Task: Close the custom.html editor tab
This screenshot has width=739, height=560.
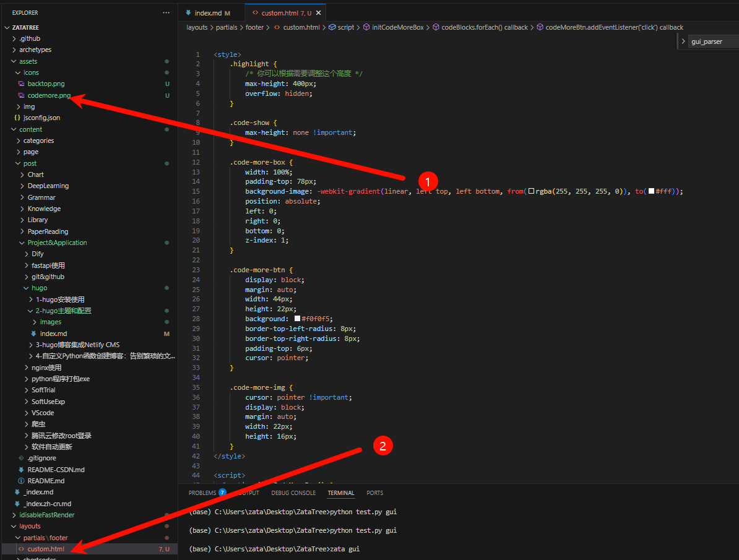Action: tap(319, 13)
